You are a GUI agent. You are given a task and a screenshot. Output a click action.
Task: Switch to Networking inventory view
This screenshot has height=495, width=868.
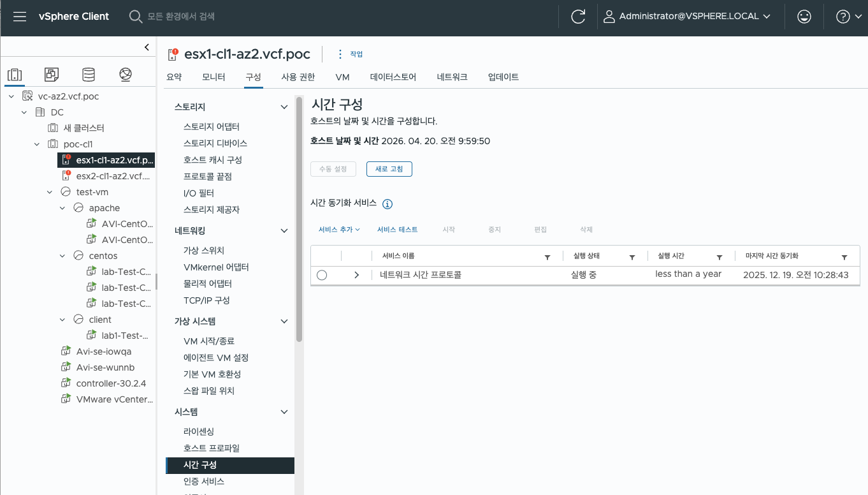point(126,75)
